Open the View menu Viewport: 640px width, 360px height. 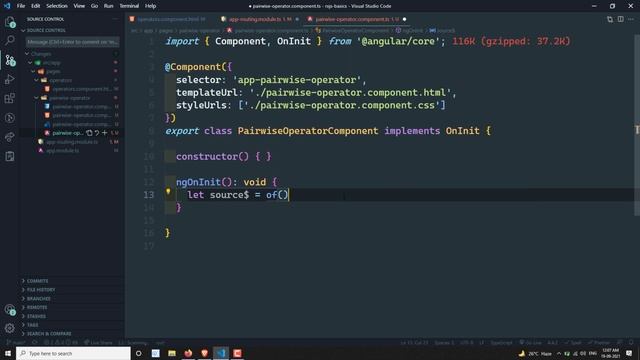coord(79,6)
